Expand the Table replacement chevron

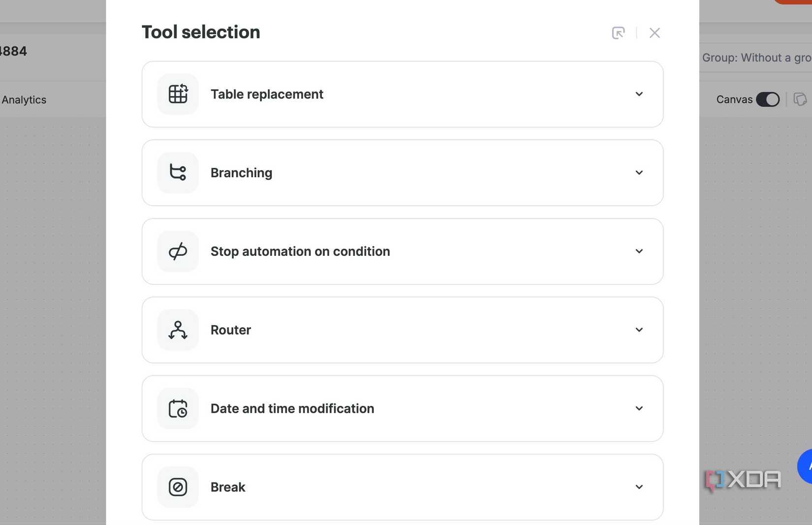[639, 94]
